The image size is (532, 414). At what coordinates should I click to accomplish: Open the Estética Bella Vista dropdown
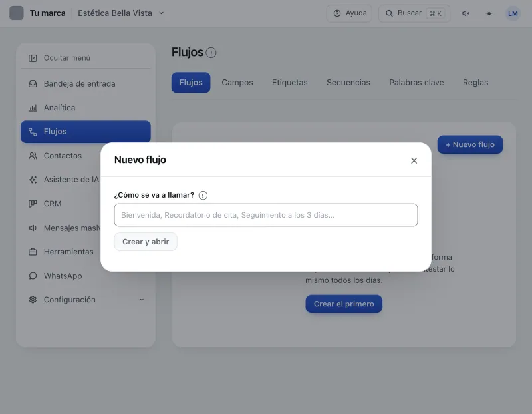[x=121, y=13]
